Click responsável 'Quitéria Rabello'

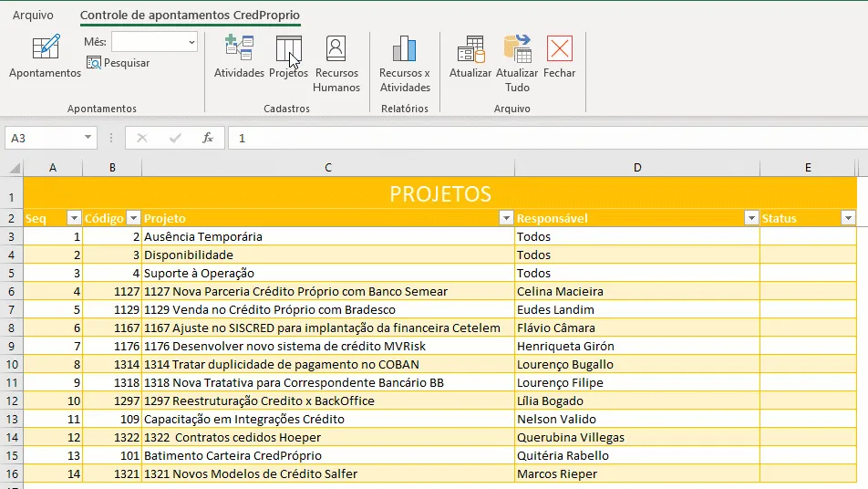(x=637, y=456)
